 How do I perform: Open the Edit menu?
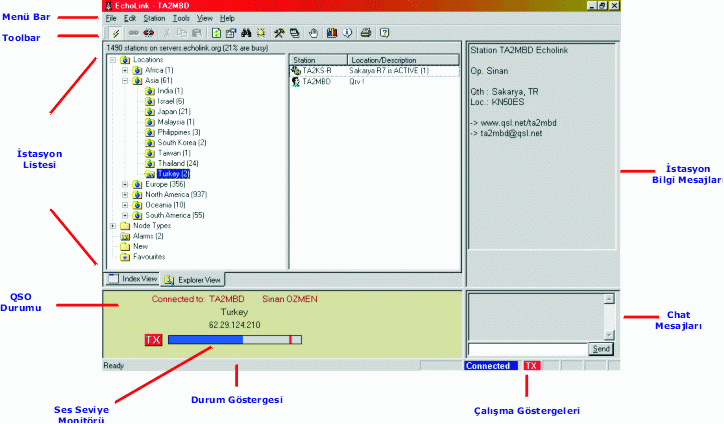click(130, 18)
